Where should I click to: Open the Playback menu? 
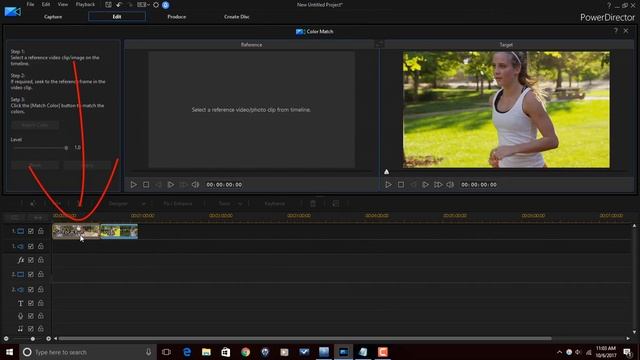pos(85,4)
